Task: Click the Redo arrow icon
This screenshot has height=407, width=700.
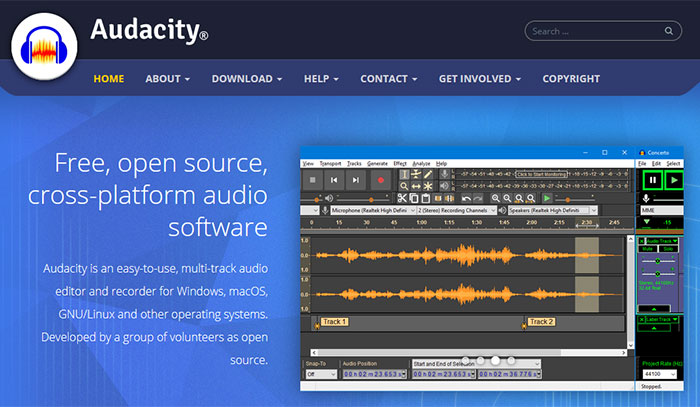Action: click(x=478, y=198)
